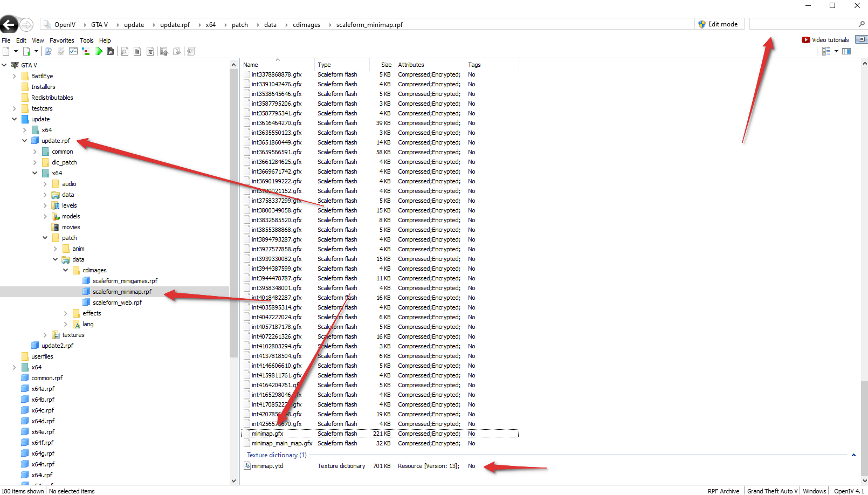This screenshot has width=868, height=495.
Task: Click the green play arrows toolbar icon
Action: tap(98, 51)
